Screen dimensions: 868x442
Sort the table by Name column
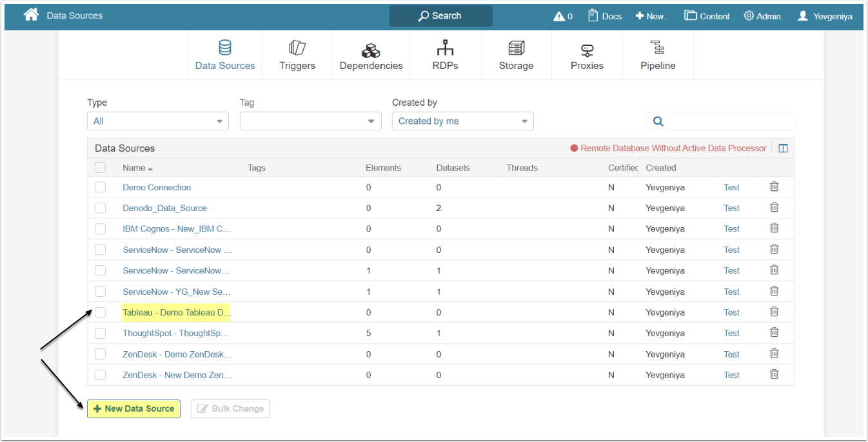click(x=134, y=168)
